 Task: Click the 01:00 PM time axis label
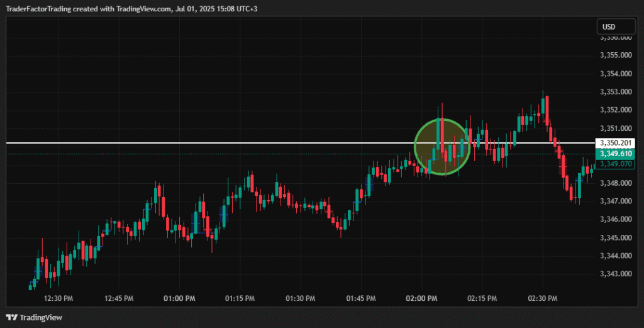pos(179,298)
